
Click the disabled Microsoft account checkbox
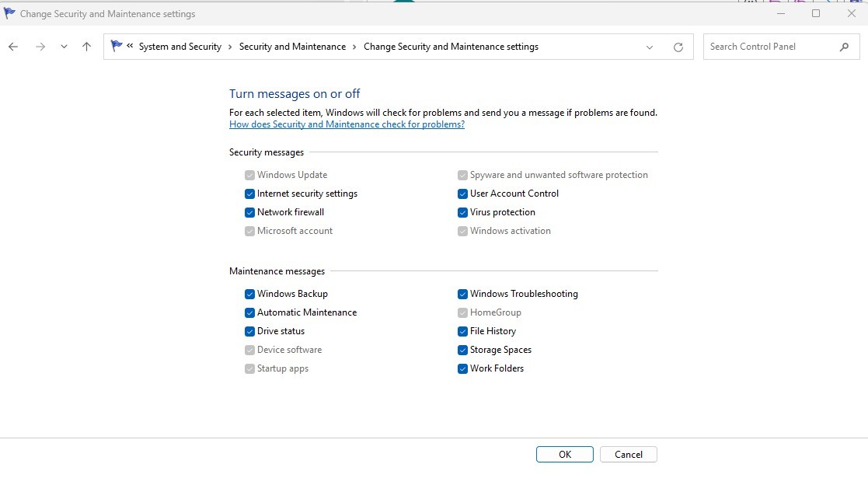(249, 232)
